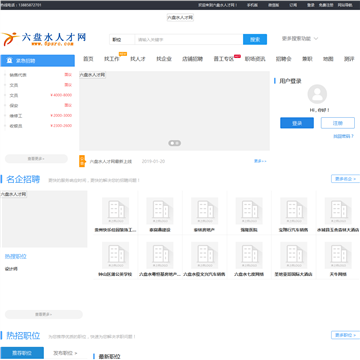Screen dimensions: 360x360
Task: Open the 泰瑞通建设 company logo
Action: [x=160, y=211]
